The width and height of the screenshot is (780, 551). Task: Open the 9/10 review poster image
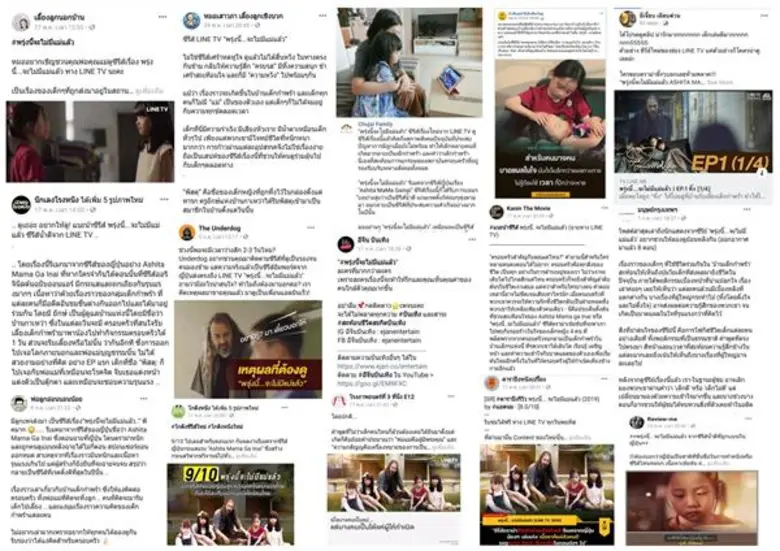[230, 504]
